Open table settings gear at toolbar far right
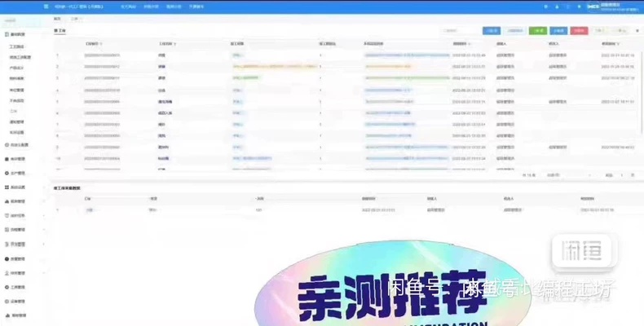Image resolution: width=644 pixels, height=326 pixels. pos(637,31)
